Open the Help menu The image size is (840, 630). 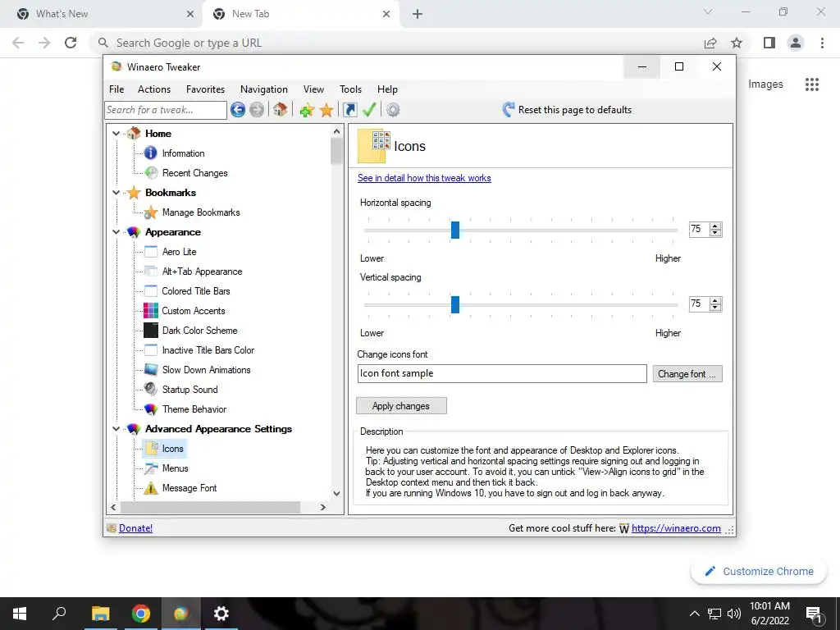(x=387, y=89)
